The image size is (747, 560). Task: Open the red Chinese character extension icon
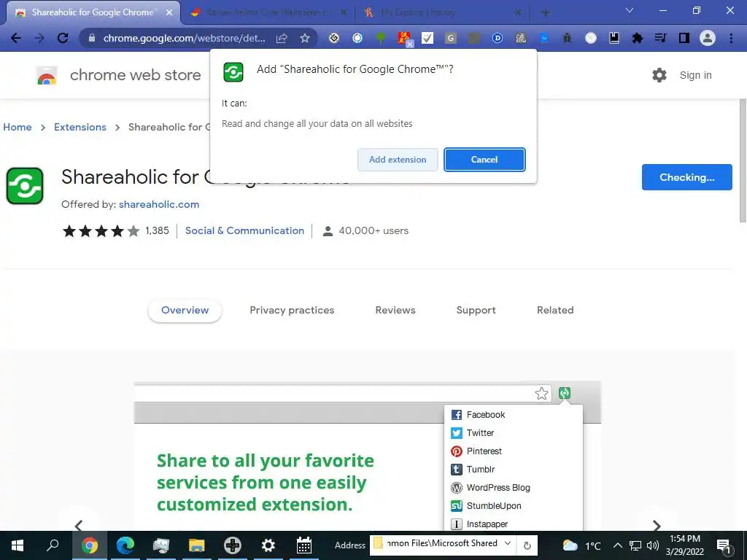click(x=404, y=38)
